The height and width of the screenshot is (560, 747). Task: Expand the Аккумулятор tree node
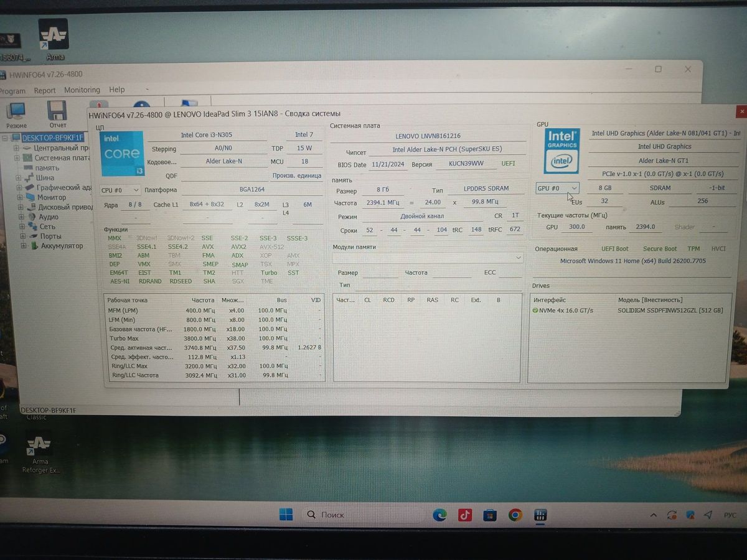[x=24, y=246]
